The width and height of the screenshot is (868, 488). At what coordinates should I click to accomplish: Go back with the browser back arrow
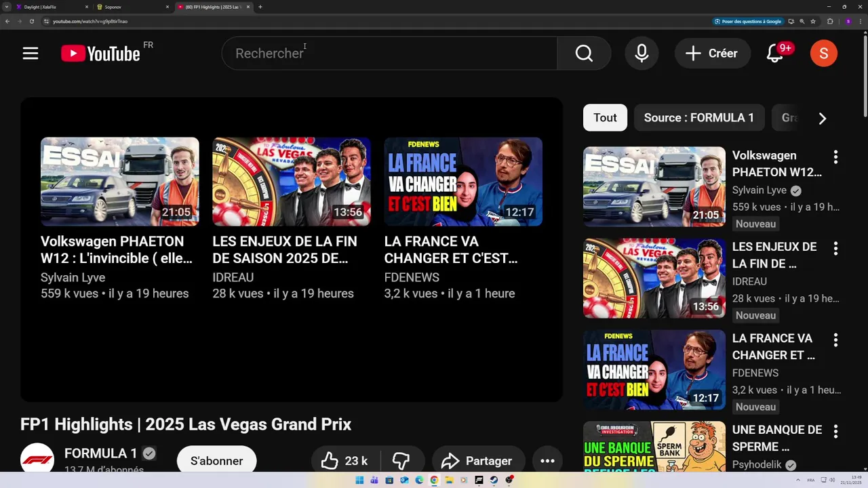pos(7,21)
